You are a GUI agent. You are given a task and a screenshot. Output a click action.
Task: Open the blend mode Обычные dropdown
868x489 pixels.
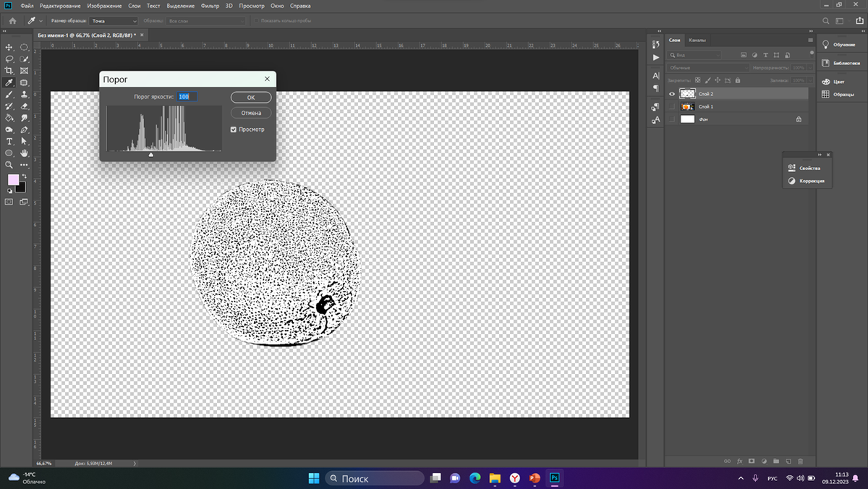point(708,68)
